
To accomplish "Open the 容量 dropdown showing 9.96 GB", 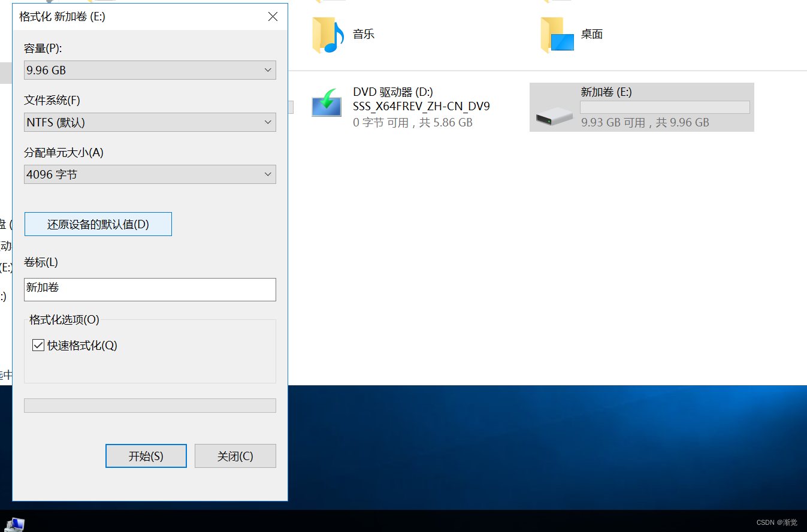I will 150,70.
